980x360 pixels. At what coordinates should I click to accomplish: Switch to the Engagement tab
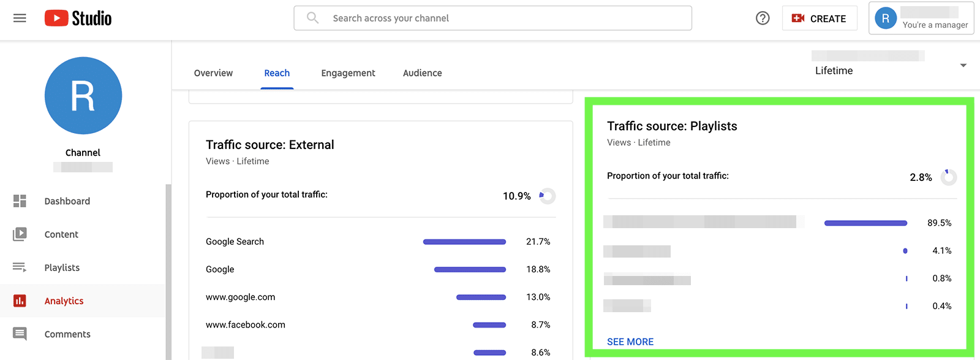[x=348, y=73]
